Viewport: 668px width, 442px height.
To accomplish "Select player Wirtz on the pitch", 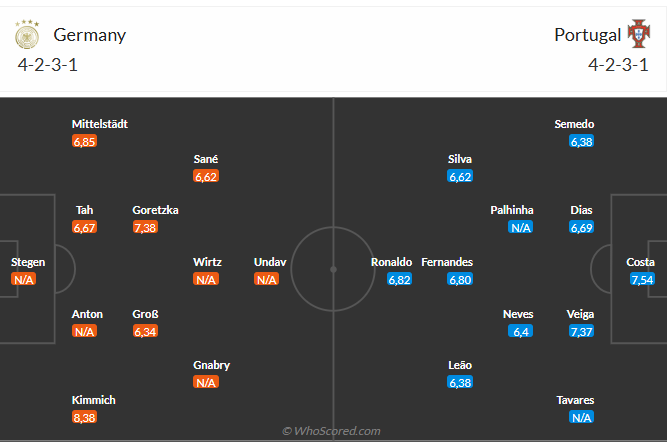I will pyautogui.click(x=207, y=262).
